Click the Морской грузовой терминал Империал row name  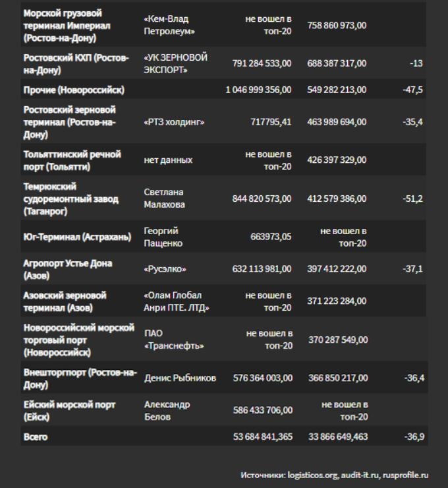tap(67, 26)
